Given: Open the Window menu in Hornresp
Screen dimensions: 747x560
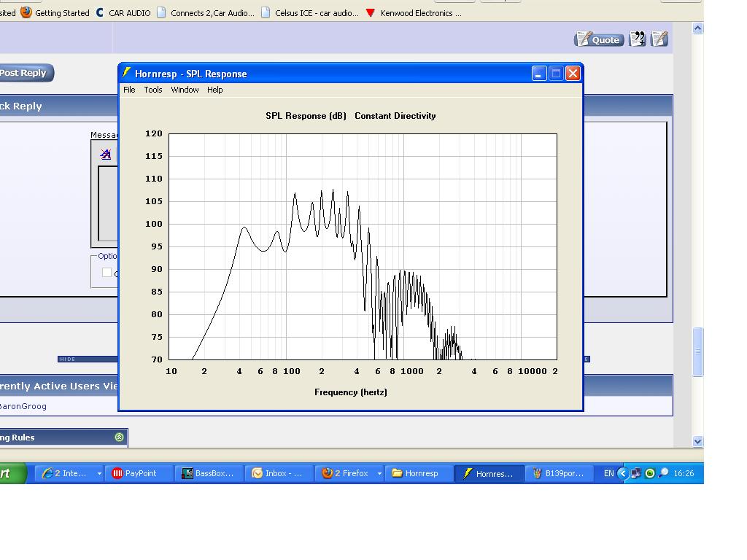Looking at the screenshot, I should point(185,90).
